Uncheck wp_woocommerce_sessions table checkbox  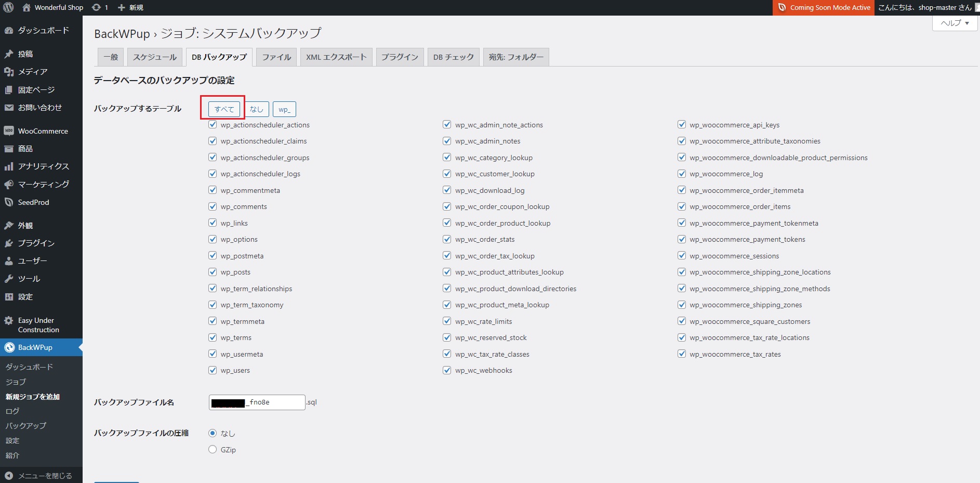pos(682,255)
